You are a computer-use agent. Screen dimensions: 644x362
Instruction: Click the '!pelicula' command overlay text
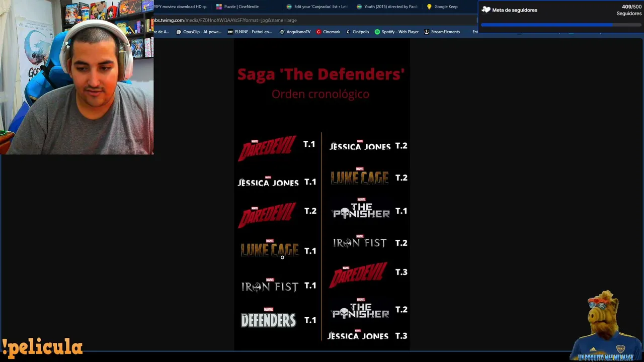42,347
